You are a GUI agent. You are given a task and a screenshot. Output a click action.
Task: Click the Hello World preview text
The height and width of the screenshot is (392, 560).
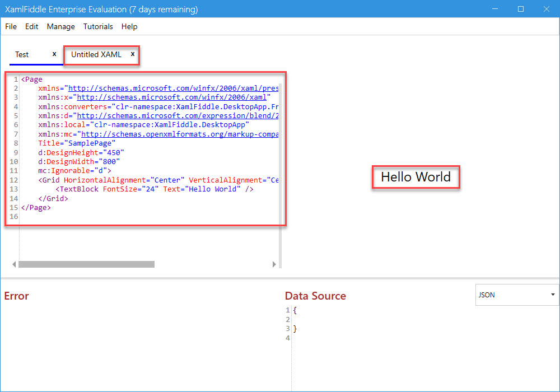point(416,177)
